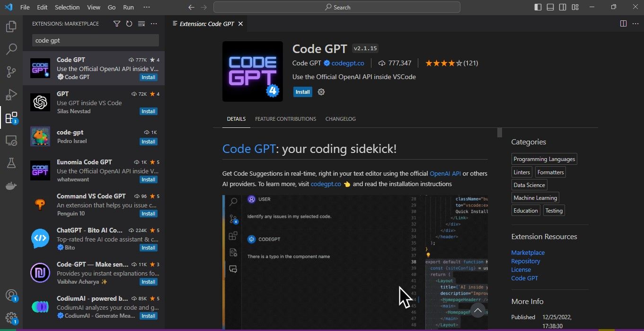This screenshot has width=644, height=331.
Task: Click the extensions search input field
Action: [x=94, y=40]
